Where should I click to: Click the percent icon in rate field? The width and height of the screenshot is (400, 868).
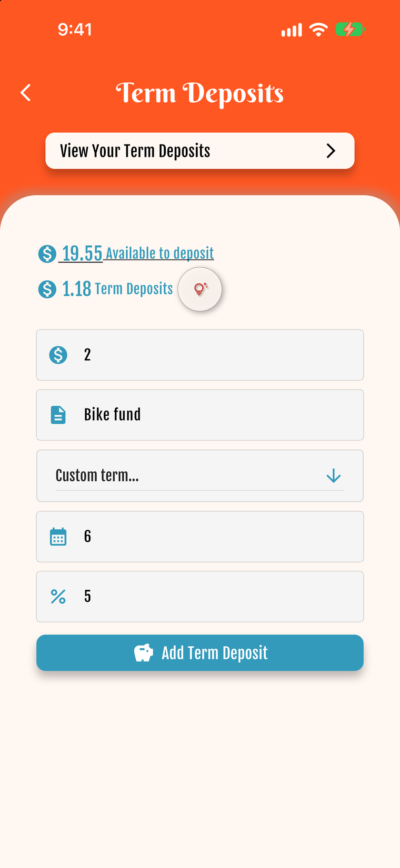click(x=58, y=596)
